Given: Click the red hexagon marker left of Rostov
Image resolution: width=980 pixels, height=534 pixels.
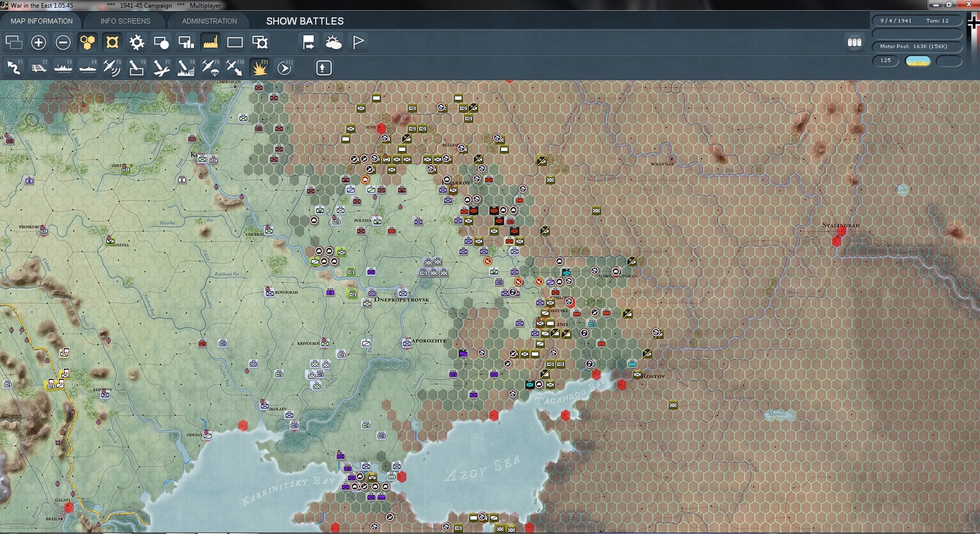Looking at the screenshot, I should [x=622, y=385].
